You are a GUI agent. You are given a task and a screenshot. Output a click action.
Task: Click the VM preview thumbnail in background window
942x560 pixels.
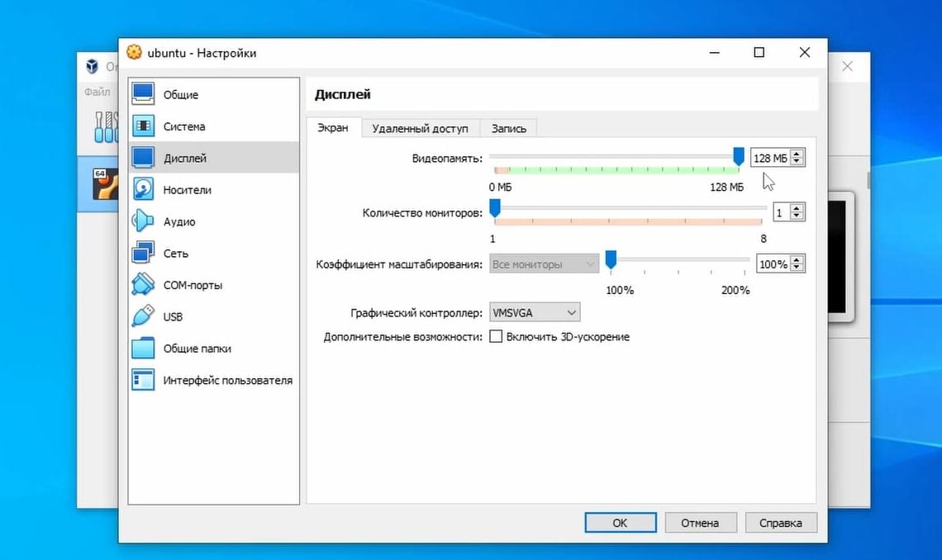click(x=840, y=257)
